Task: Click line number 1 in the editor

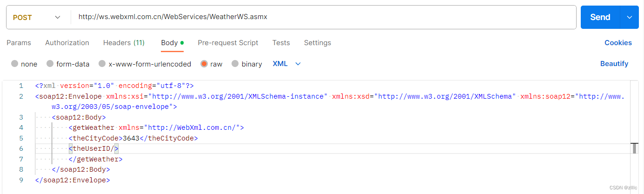Action: tap(21, 86)
